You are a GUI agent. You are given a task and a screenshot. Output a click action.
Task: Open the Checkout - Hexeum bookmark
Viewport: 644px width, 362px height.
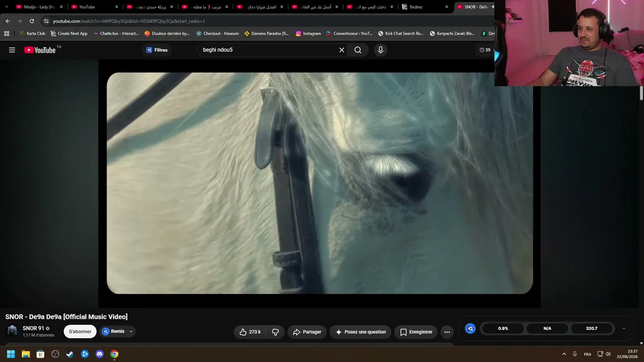coord(217,34)
